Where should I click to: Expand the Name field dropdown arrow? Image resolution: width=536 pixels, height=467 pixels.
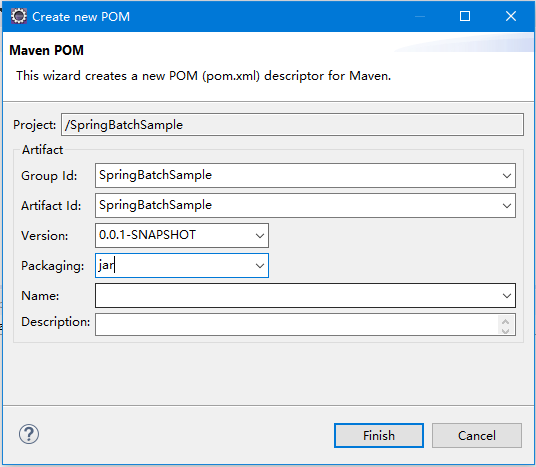507,296
